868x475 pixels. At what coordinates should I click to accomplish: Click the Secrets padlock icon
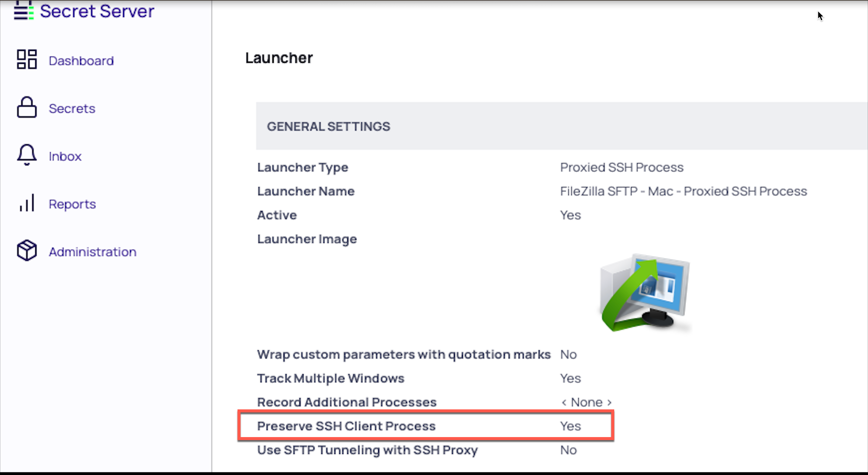(x=27, y=107)
